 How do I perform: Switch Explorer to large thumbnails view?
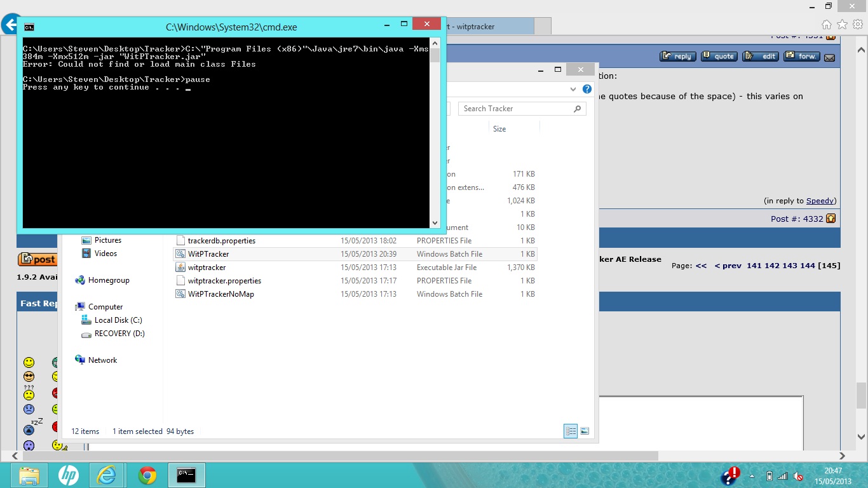[585, 431]
